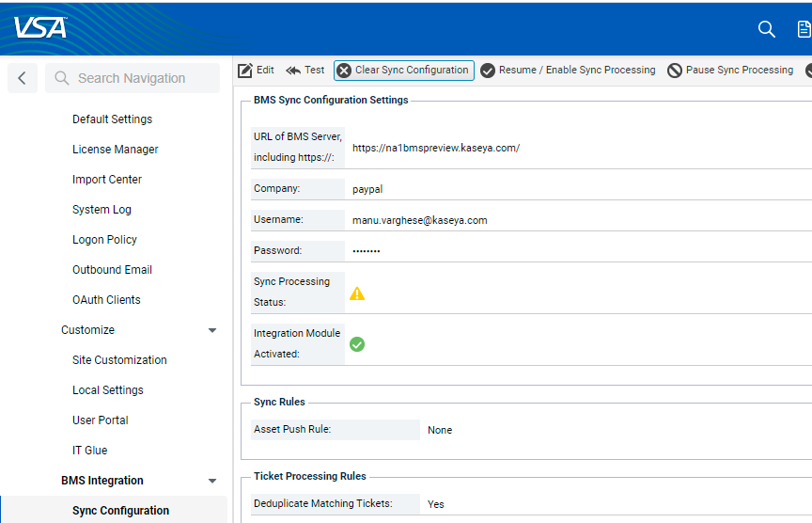Screen dimensions: 812x523
Task: Click BMS Sync Configuration Settings heading
Action: pos(331,100)
